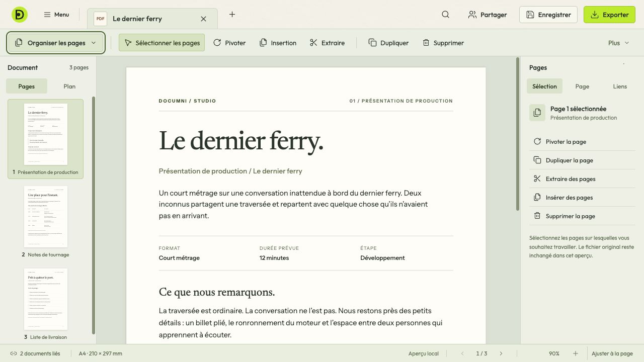
Task: Use the Dupliquer toolbar tool
Action: click(388, 43)
